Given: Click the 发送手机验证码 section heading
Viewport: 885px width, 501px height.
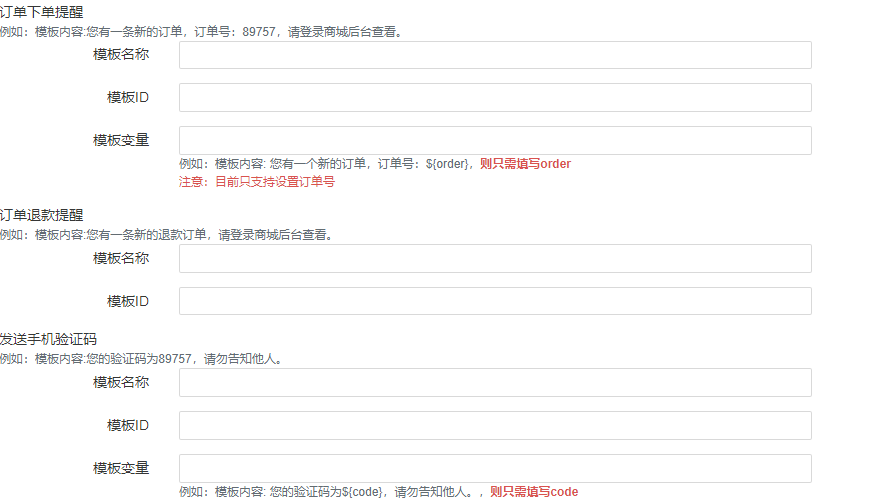Looking at the screenshot, I should 49,339.
